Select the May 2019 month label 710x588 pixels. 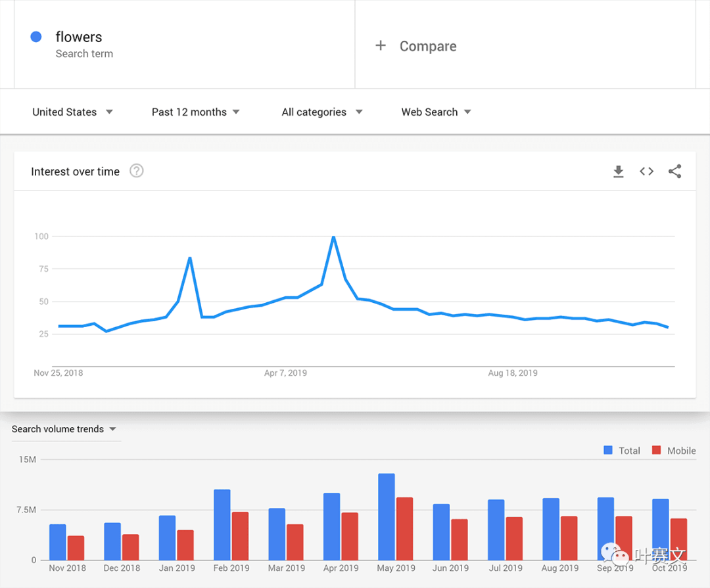pyautogui.click(x=396, y=568)
